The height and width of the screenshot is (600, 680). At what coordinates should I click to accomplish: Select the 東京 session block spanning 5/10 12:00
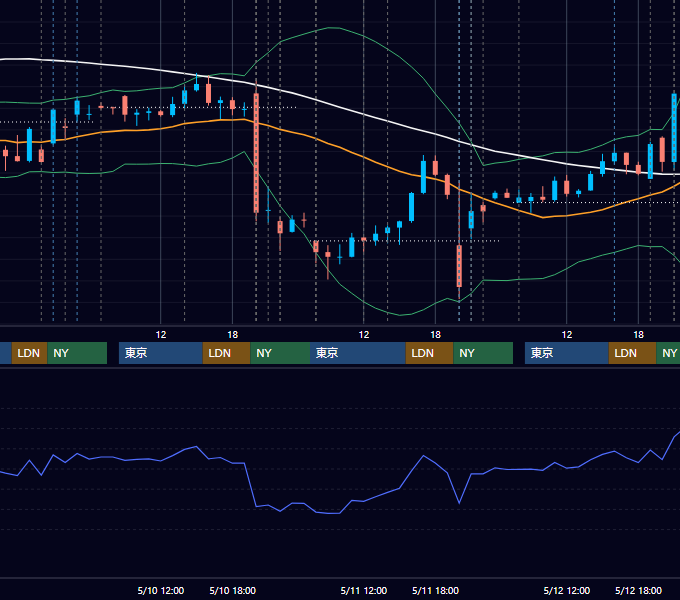[161, 353]
